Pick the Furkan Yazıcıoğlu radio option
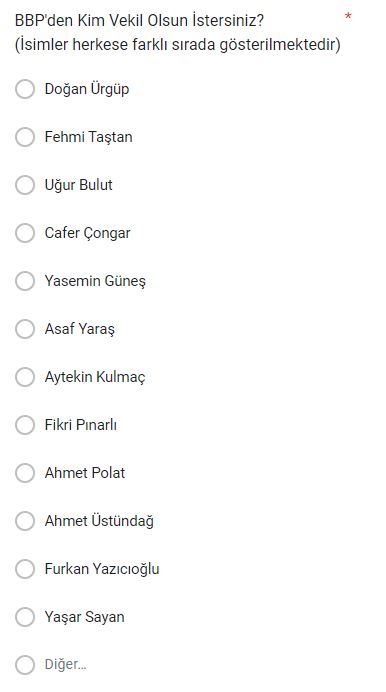This screenshot has width=386, height=692. click(25, 569)
